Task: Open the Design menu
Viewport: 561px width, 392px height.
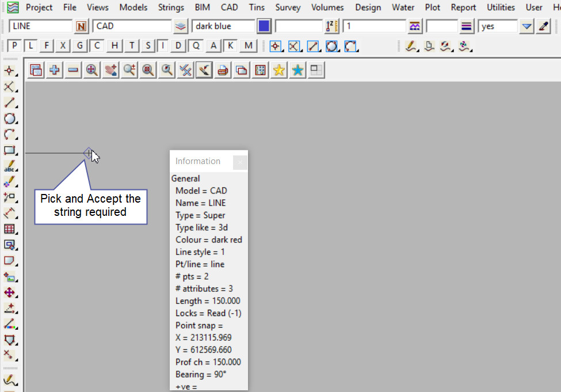Action: 368,7
